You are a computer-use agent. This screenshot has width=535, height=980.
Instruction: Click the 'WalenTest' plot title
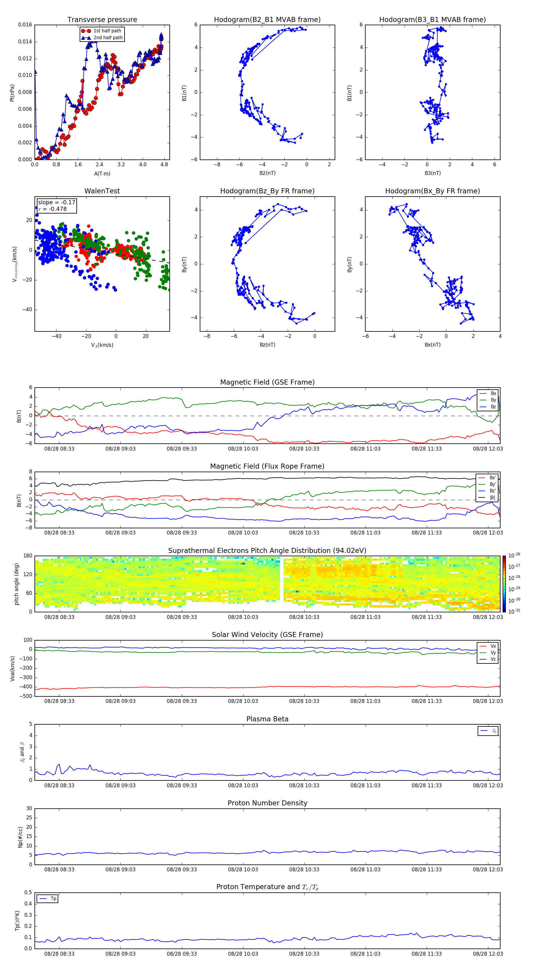tap(102, 191)
